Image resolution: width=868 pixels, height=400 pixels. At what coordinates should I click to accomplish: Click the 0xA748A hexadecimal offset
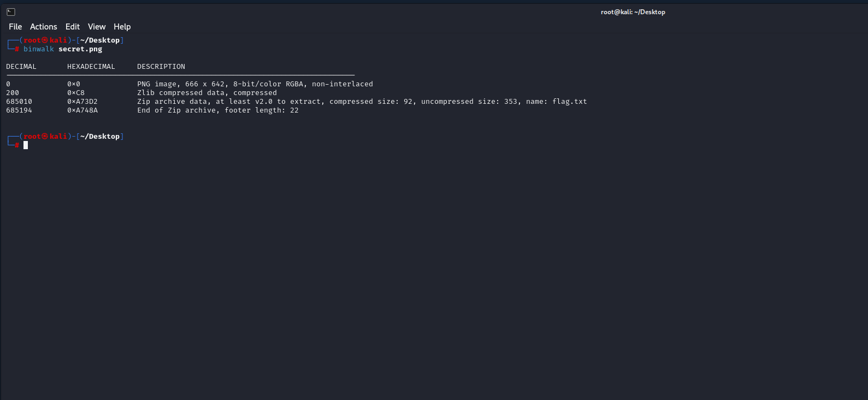[82, 110]
